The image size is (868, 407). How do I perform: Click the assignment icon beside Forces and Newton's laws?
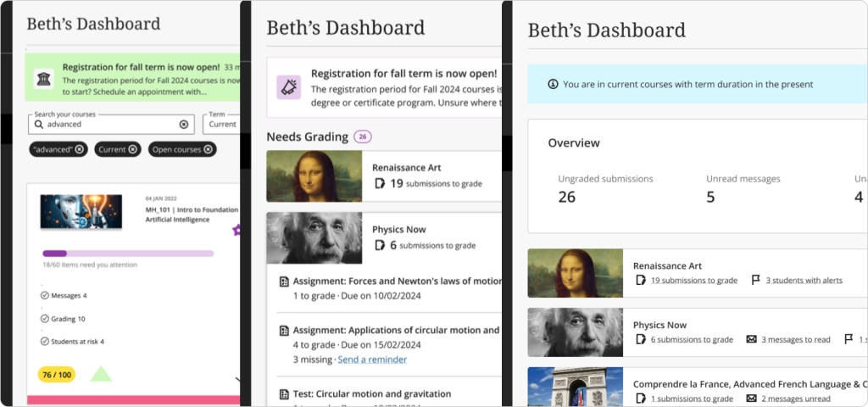[x=284, y=282]
